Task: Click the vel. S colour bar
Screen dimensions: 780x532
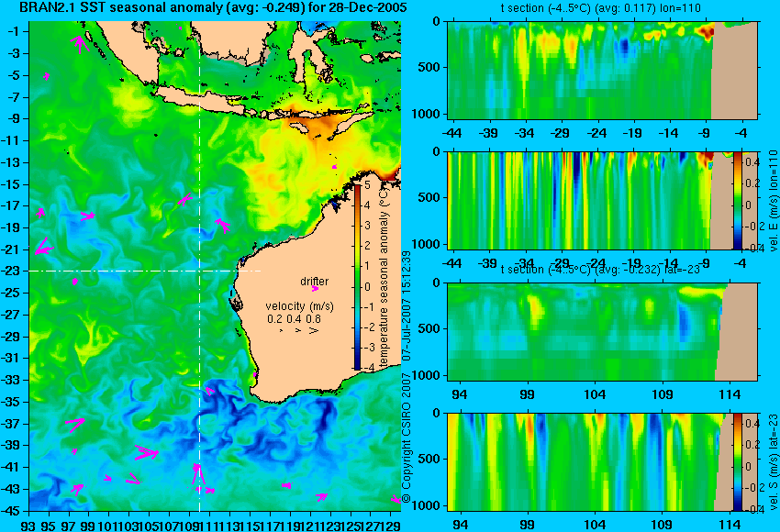Action: pyautogui.click(x=738, y=462)
